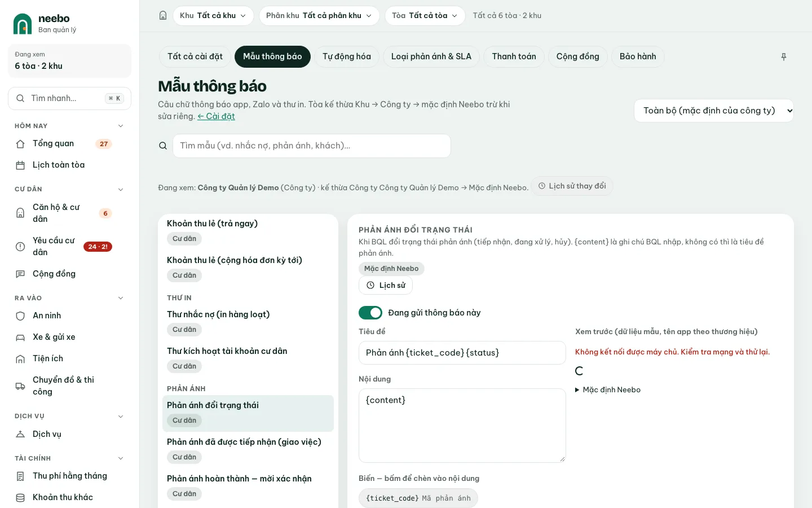Click the Khoản thu khác coins icon

[x=20, y=498]
